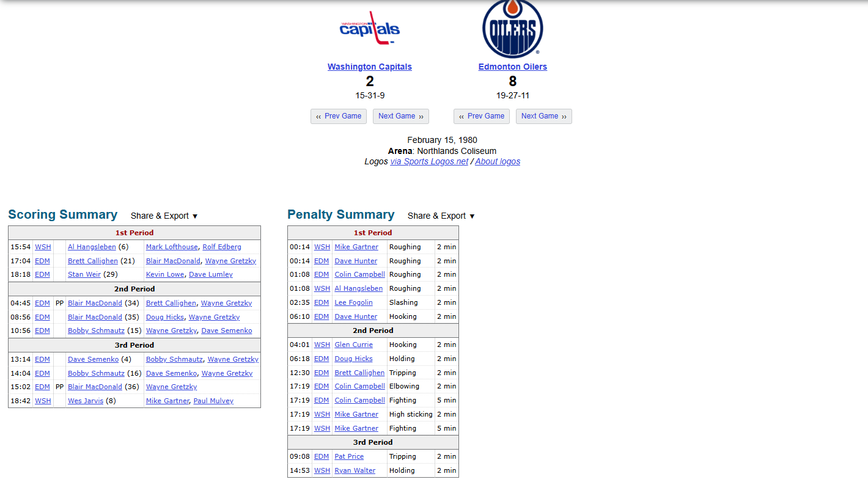Select Mike Gartner assist on 18:42 goal

tap(167, 401)
